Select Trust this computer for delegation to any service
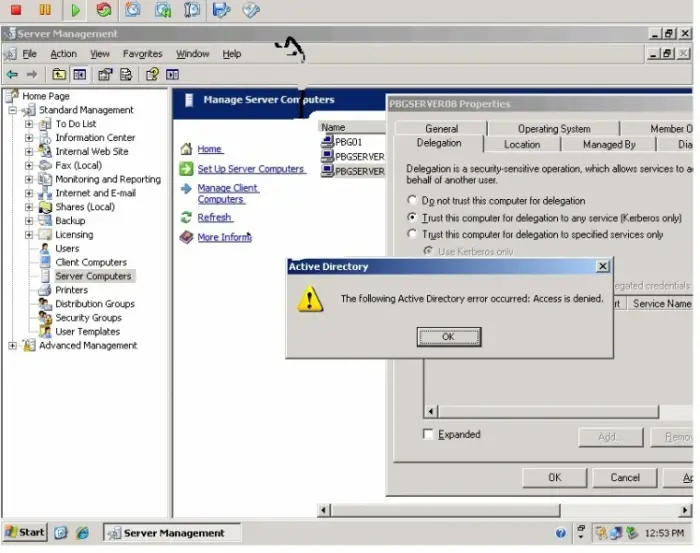Image resolution: width=700 pixels, height=553 pixels. (412, 217)
